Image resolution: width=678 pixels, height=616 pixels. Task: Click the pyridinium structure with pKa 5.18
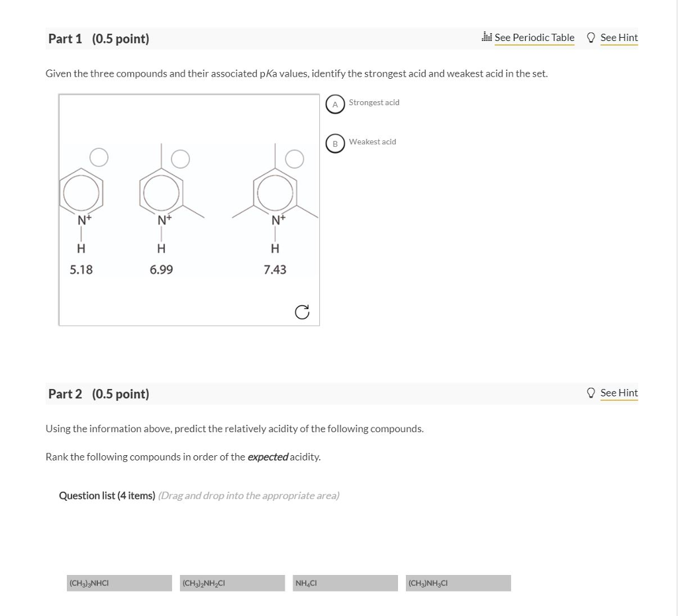(x=82, y=192)
